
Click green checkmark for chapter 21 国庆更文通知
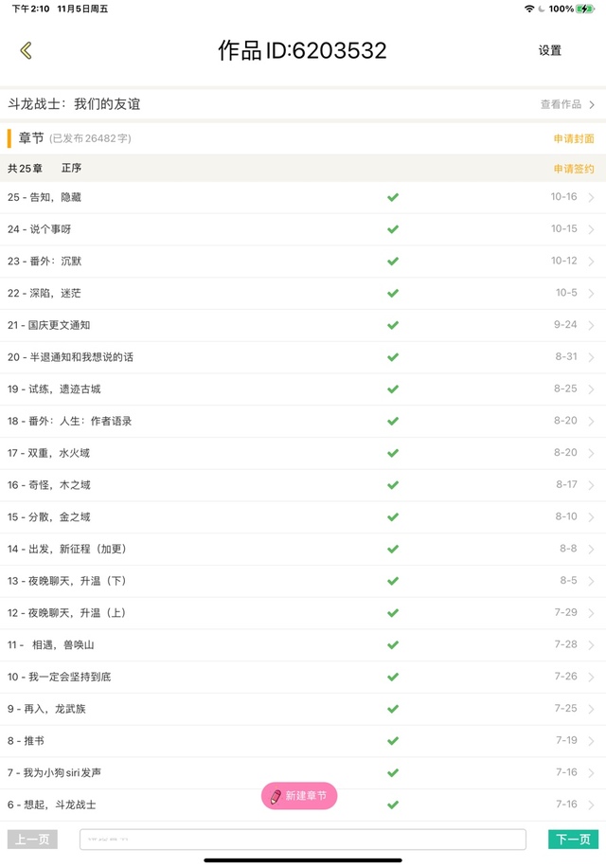[393, 325]
